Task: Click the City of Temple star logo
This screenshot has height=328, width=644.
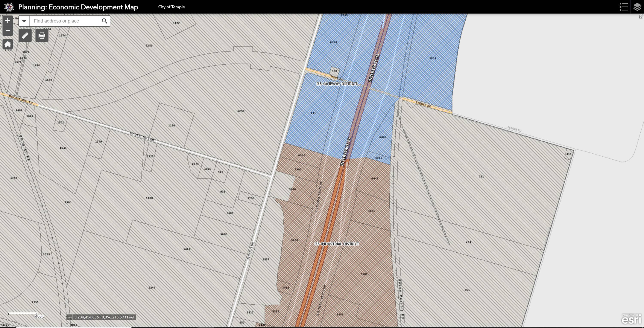Action: pos(9,7)
